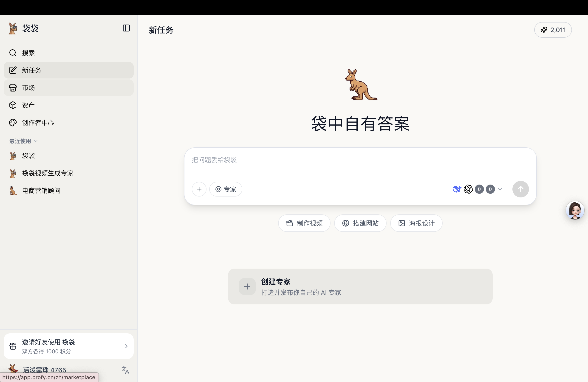
Task: Collapse the 最近使用 section chevron
Action: (36, 141)
